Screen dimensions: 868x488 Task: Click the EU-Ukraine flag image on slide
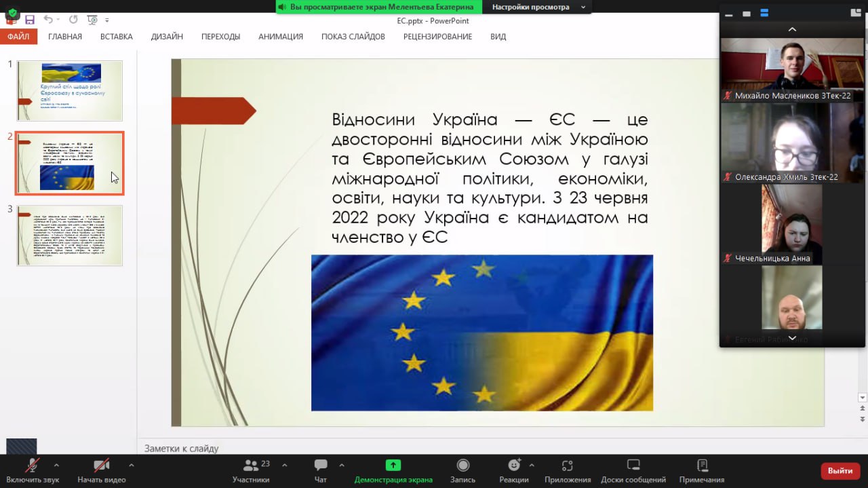click(482, 333)
